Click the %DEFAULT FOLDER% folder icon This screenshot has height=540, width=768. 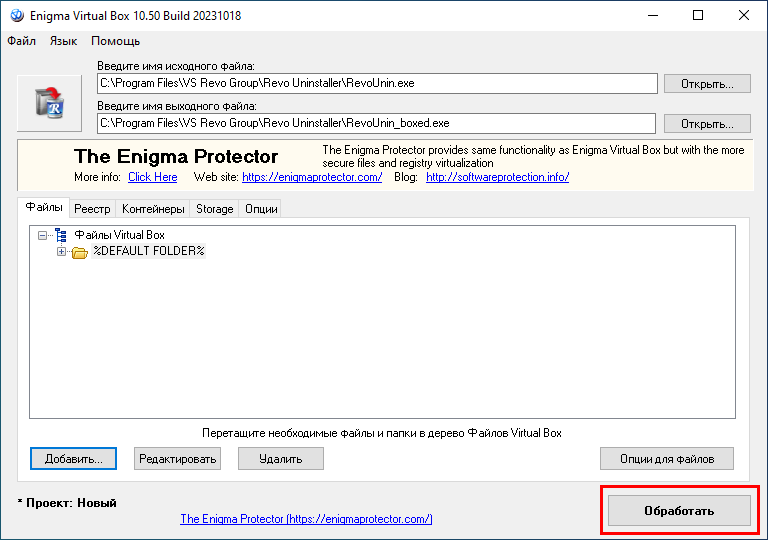[79, 252]
